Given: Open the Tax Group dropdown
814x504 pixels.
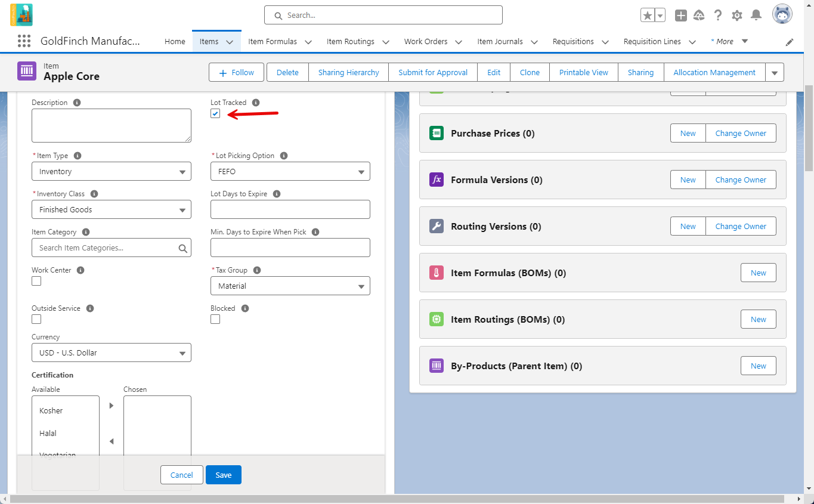Looking at the screenshot, I should pos(290,286).
